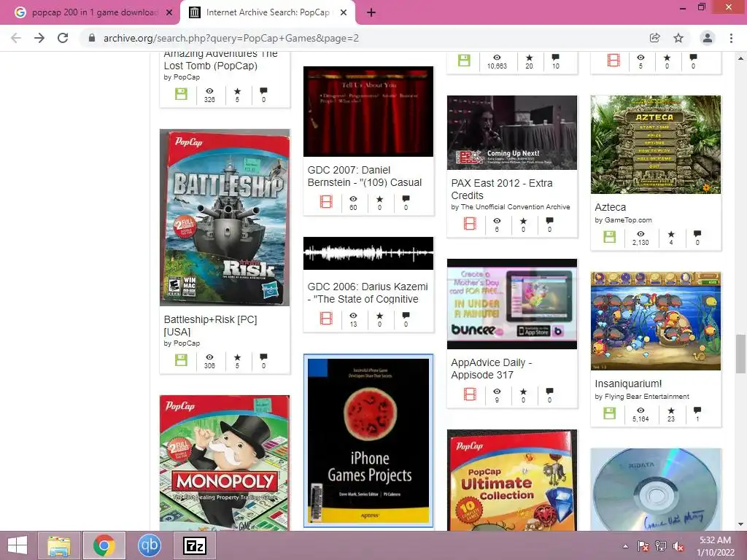Open the RiDATA disc image thumbnail
The width and height of the screenshot is (747, 560).
pyautogui.click(x=656, y=489)
